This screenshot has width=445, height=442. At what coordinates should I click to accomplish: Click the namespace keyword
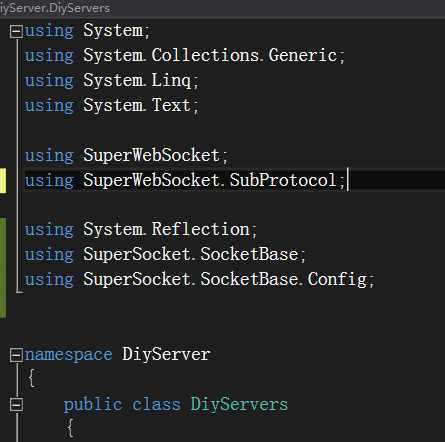coord(69,355)
